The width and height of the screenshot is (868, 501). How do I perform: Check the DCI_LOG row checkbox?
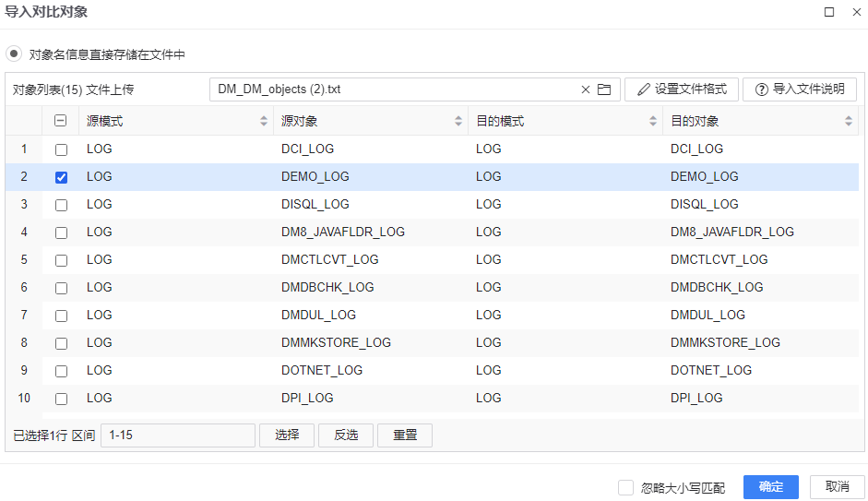[x=62, y=150]
